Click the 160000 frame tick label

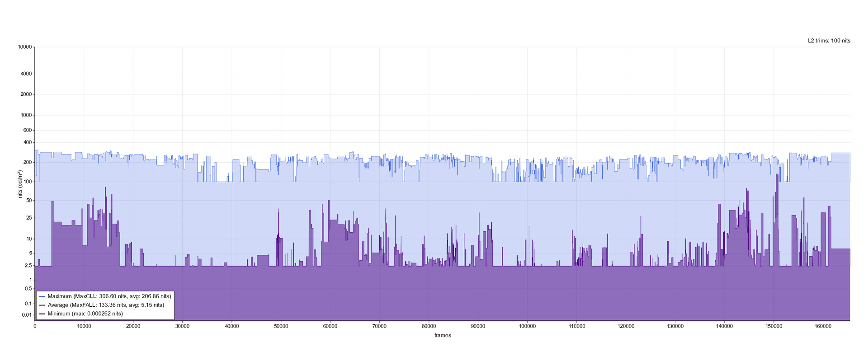[823, 326]
